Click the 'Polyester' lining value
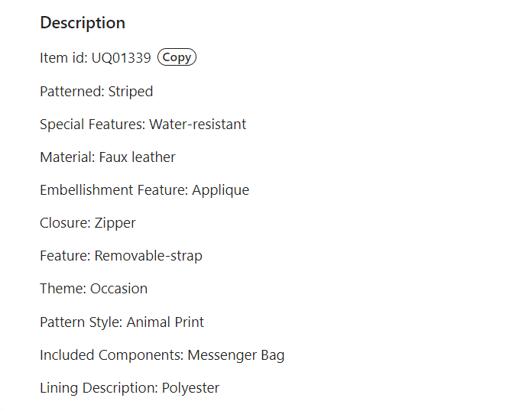 [x=190, y=388]
